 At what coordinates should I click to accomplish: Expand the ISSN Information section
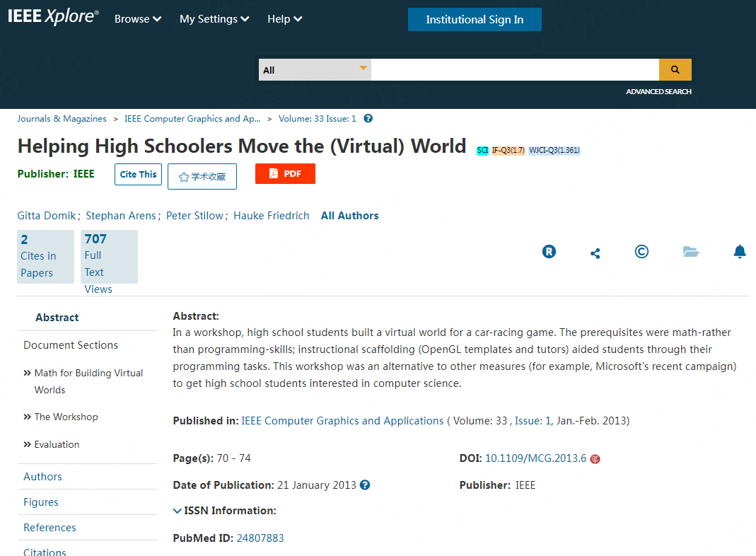pyautogui.click(x=225, y=511)
